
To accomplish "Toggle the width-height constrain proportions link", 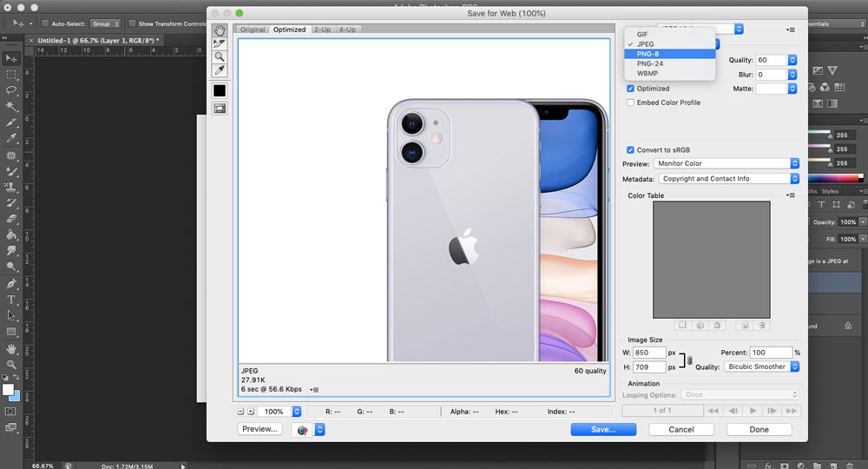I will pos(689,360).
